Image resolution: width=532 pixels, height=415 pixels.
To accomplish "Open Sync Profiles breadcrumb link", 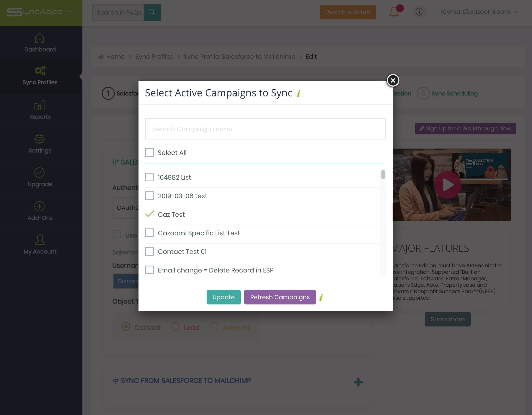I will pyautogui.click(x=154, y=57).
